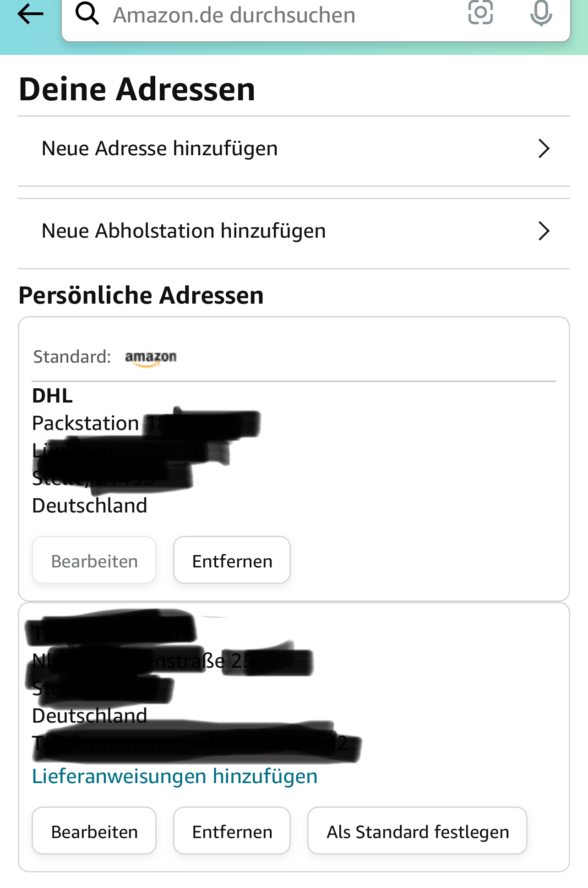Remove DHL Packstation address with Entfernen
This screenshot has height=888, width=588.
(232, 560)
